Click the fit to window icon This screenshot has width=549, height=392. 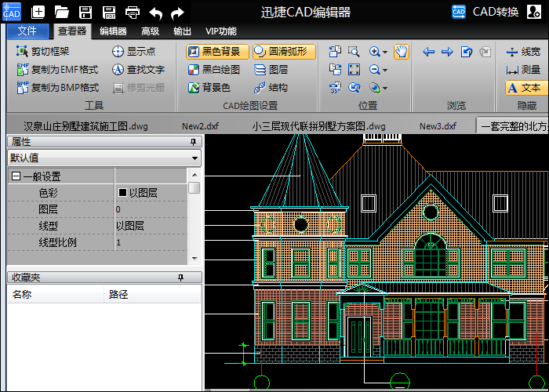coord(354,70)
